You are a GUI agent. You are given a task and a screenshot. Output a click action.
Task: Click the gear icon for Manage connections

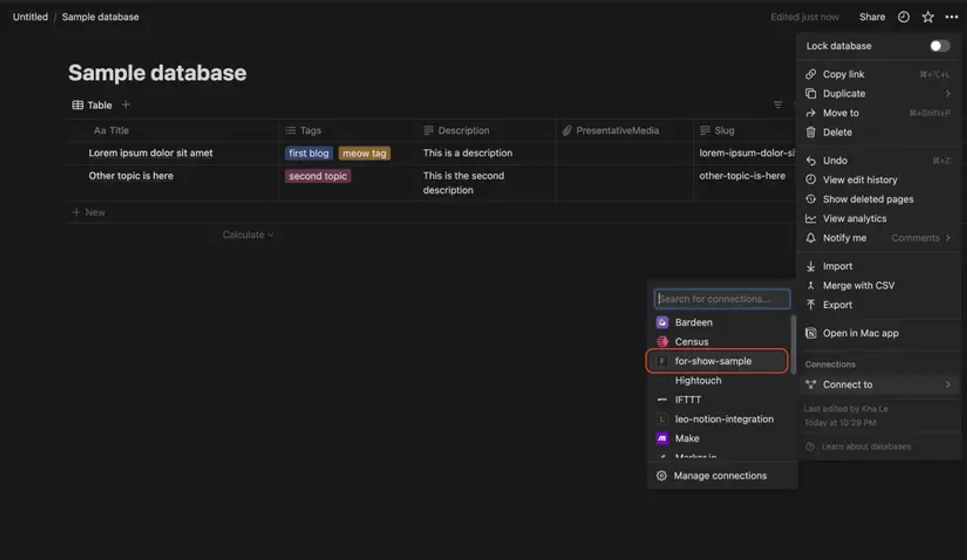[661, 475]
